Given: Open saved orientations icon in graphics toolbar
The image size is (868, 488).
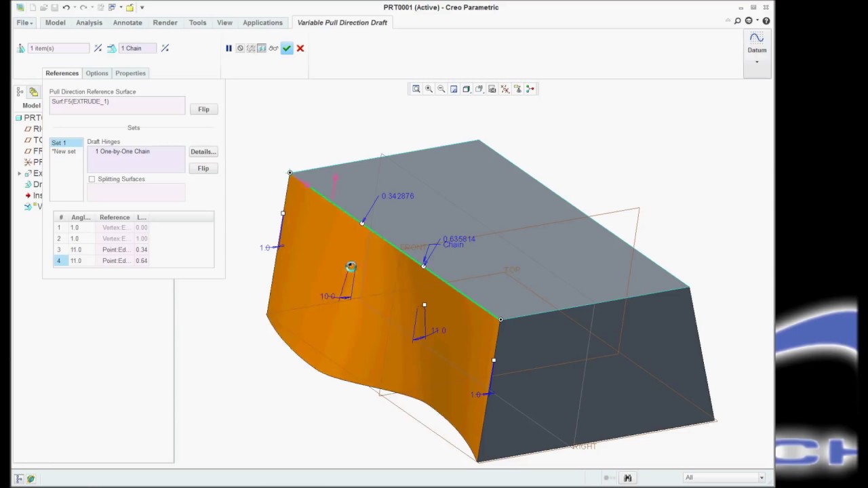Looking at the screenshot, I should point(479,89).
